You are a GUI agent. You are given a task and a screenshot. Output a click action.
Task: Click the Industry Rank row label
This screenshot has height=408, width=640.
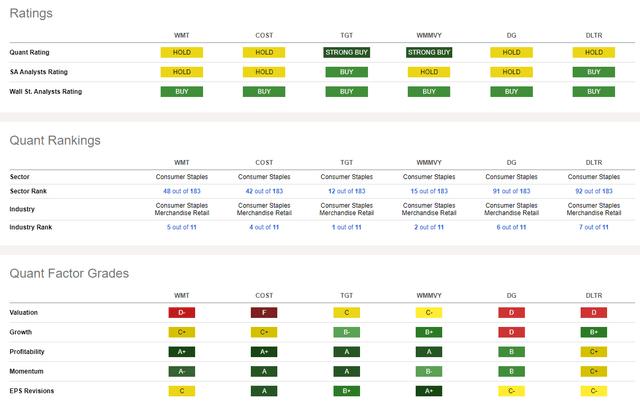[31, 227]
